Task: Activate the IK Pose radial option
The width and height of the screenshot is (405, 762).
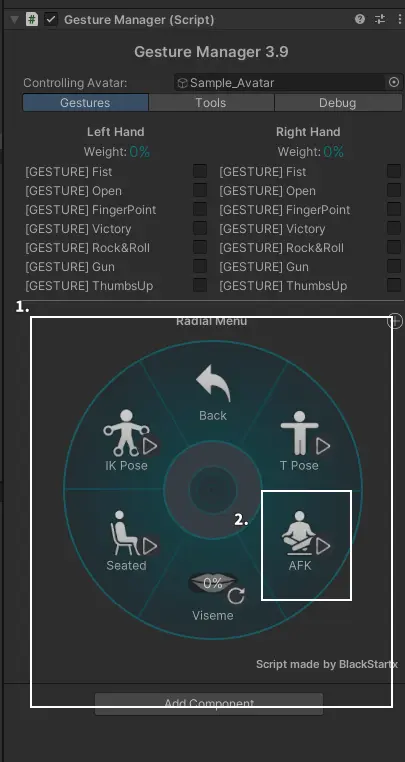Action: point(126,440)
